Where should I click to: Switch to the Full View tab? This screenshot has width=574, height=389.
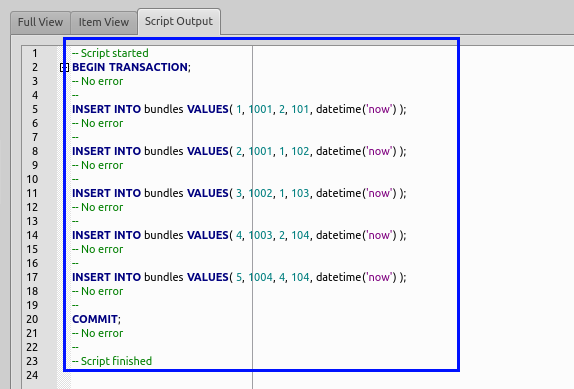point(40,22)
